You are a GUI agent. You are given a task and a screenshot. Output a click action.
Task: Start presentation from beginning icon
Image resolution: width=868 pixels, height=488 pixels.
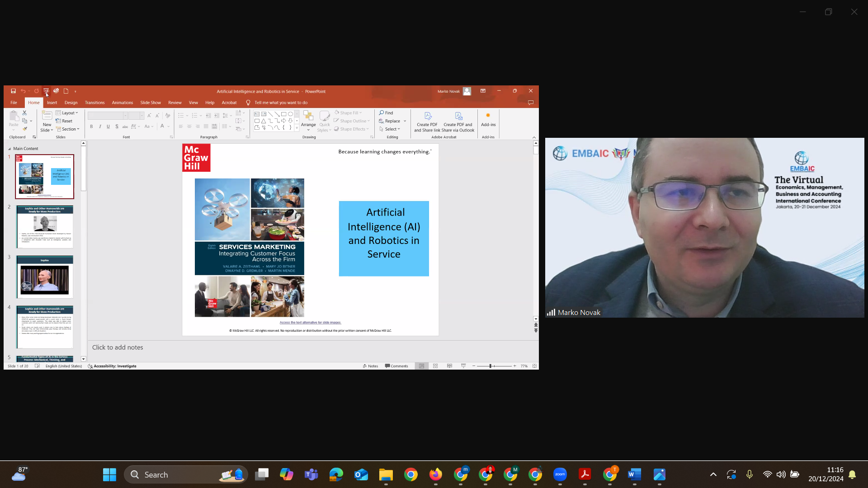point(46,91)
